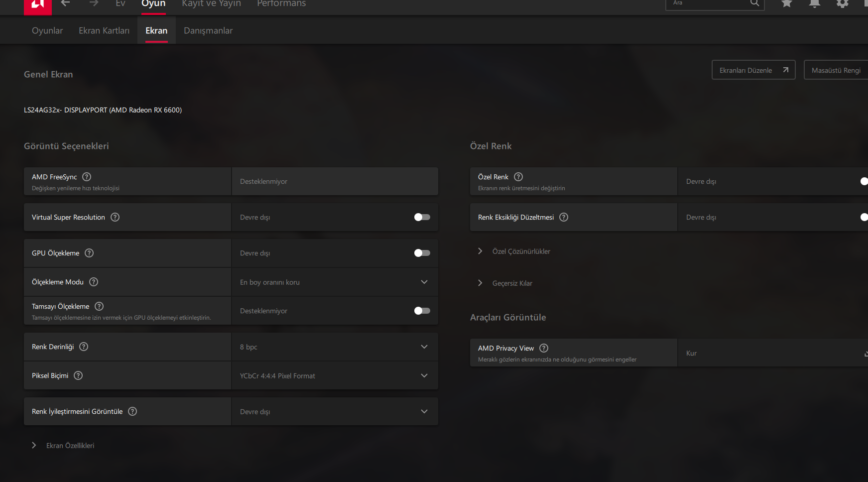
Task: Open Renk İyileştirmesini Görüntüle dropdown
Action: coord(335,411)
